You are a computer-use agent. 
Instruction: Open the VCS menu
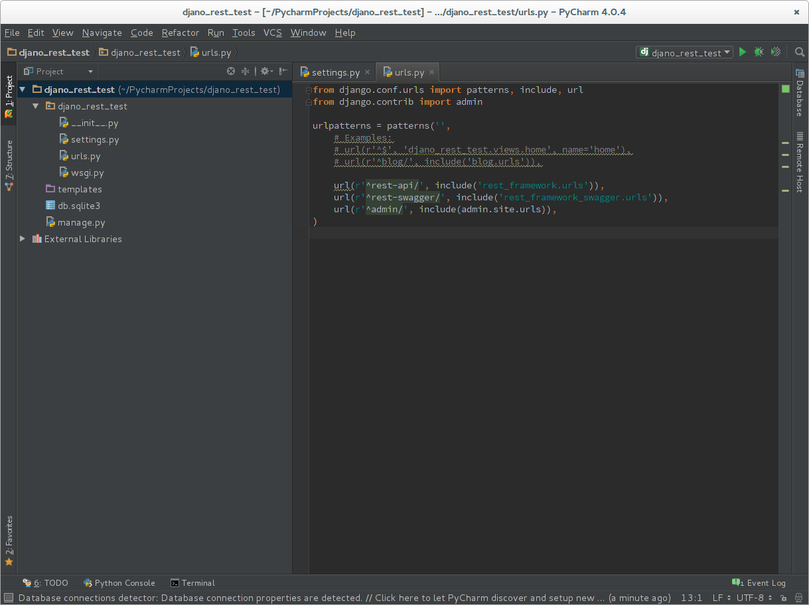[x=272, y=32]
